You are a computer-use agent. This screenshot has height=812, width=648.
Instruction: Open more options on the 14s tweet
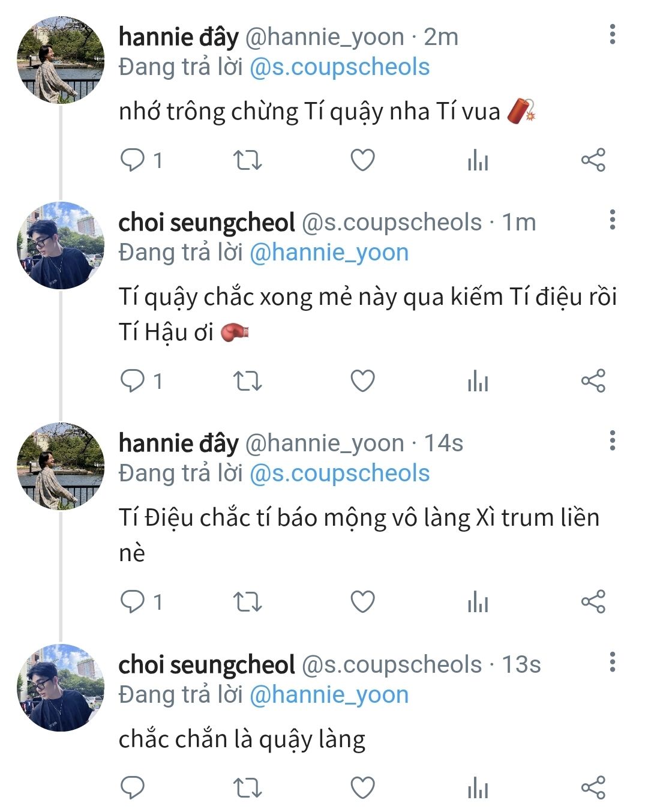pos(612,441)
